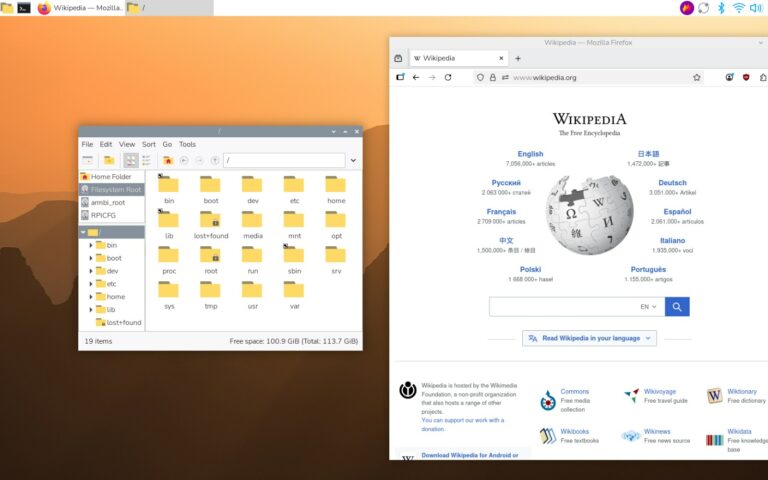Click the new folder icon in file manager toolbar
The image size is (768, 480).
tap(109, 160)
